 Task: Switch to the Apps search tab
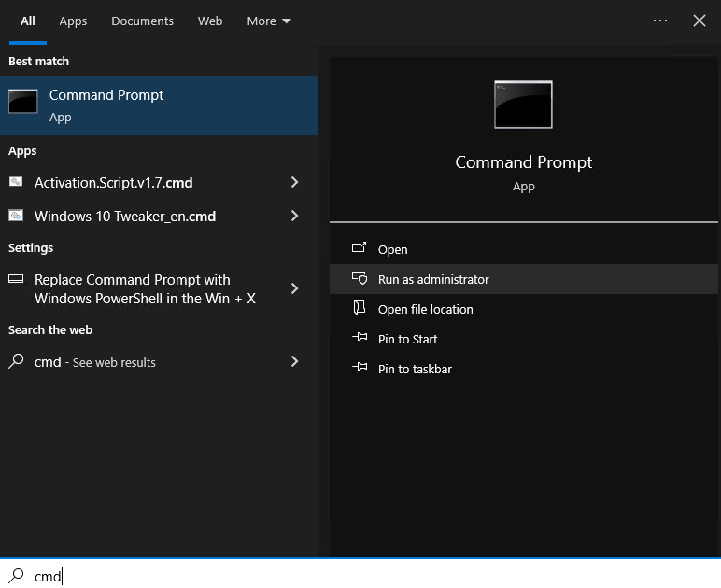pos(73,21)
